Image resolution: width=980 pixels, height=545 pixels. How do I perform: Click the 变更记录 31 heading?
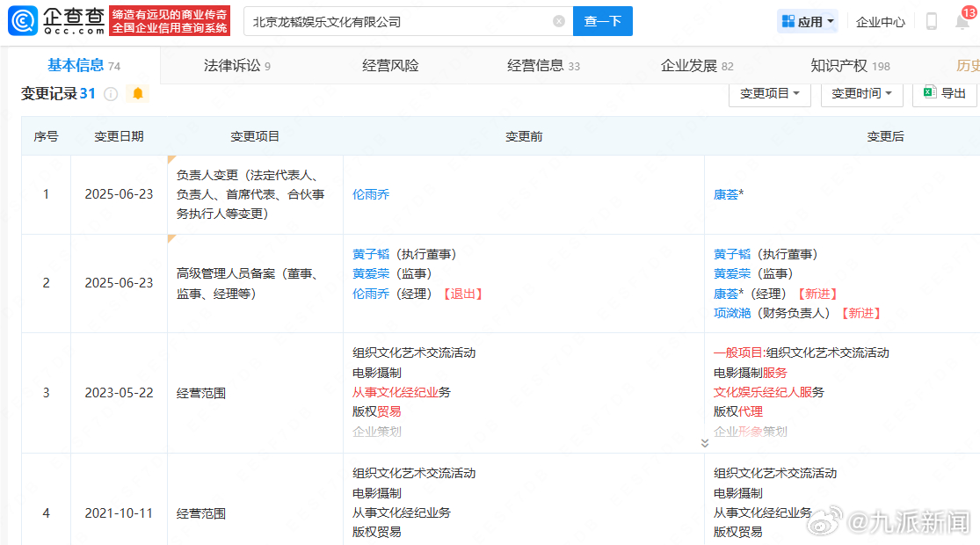click(58, 94)
